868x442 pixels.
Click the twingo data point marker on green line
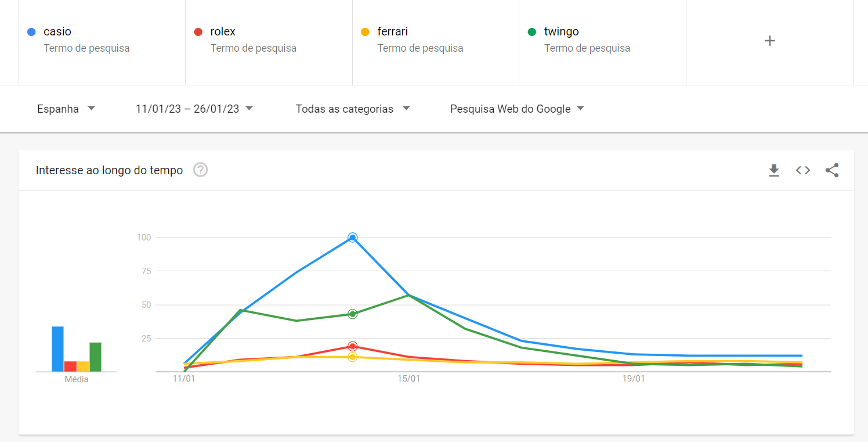(353, 314)
